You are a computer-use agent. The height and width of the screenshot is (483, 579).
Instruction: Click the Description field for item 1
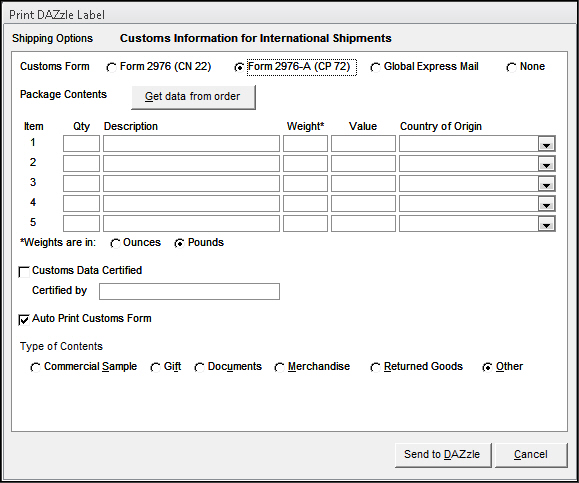[191, 144]
